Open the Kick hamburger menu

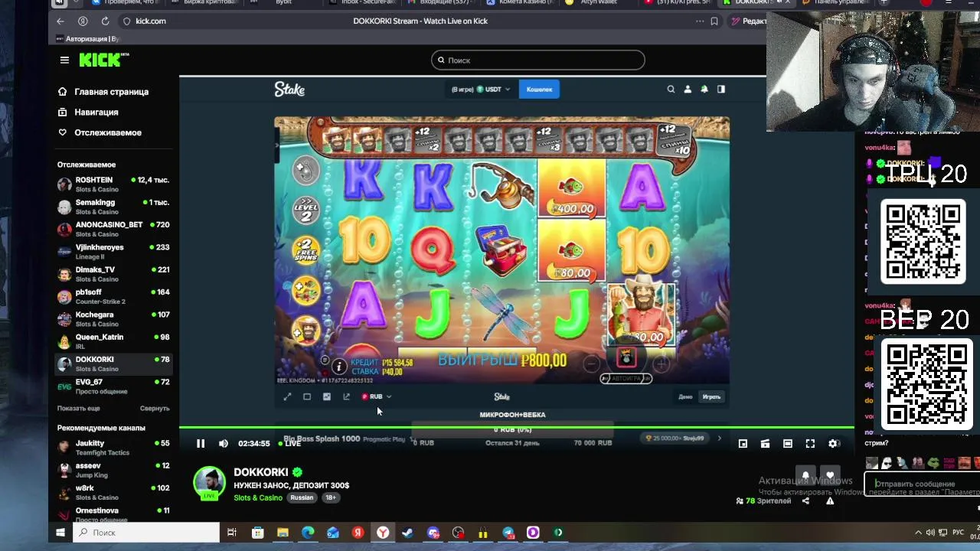click(64, 60)
